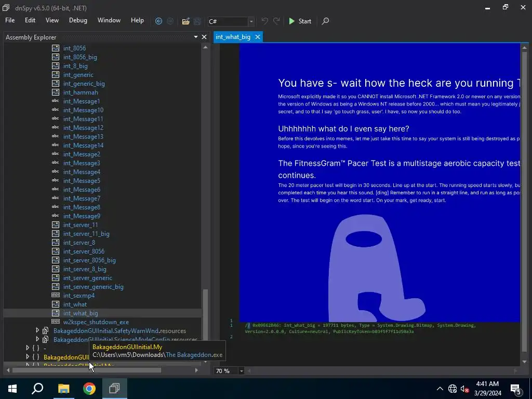
Task: Expand the "-" namespace node
Action: coord(28,348)
